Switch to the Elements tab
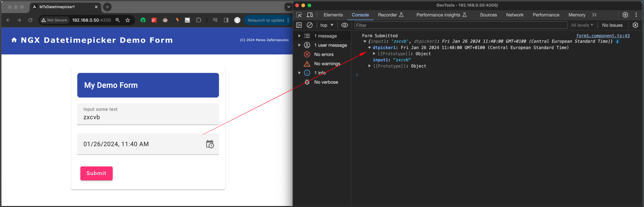644x207 pixels. click(333, 15)
